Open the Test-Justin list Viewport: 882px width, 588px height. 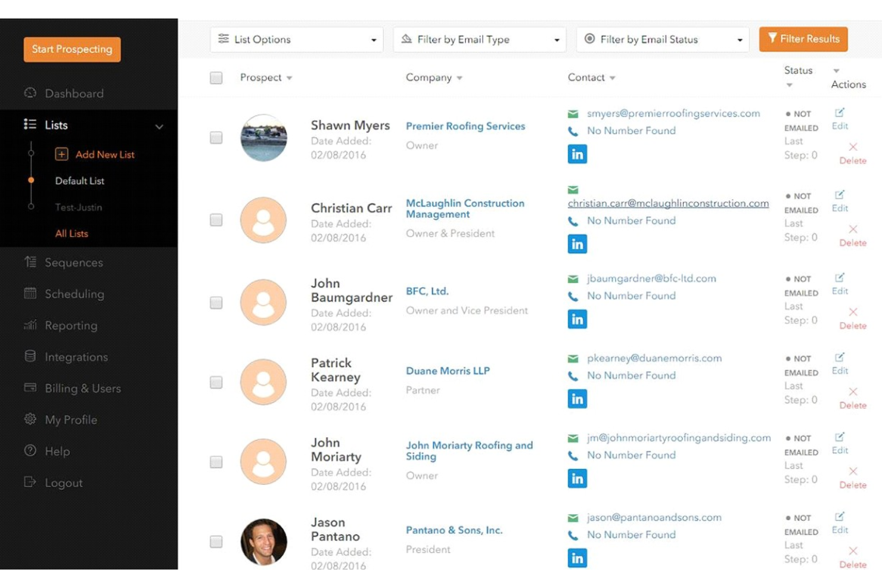tap(79, 207)
